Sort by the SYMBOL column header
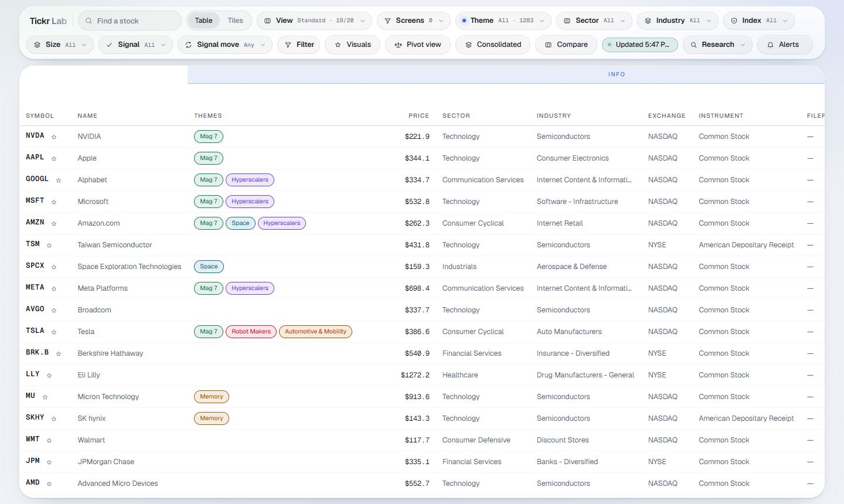Screen dimensions: 844x504 click(x=40, y=116)
